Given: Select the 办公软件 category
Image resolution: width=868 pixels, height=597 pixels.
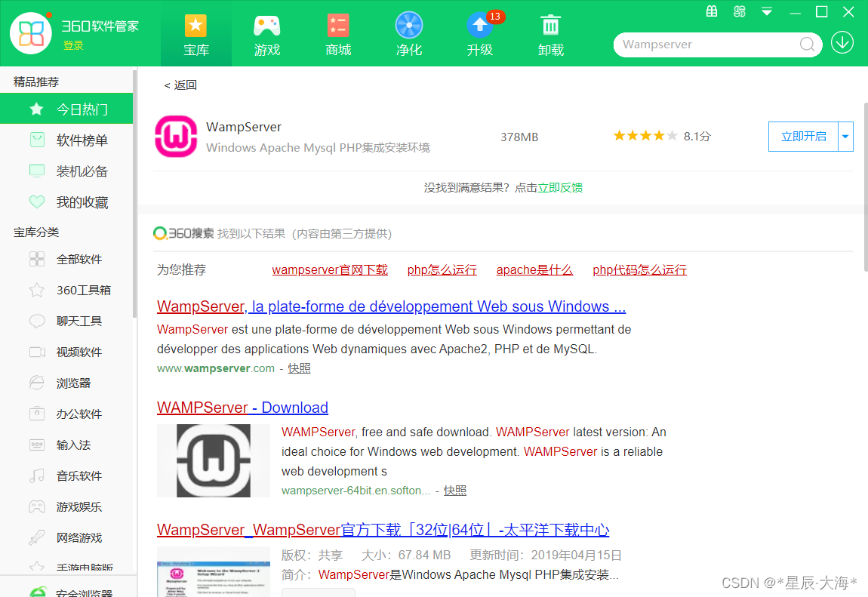Looking at the screenshot, I should pyautogui.click(x=66, y=414).
